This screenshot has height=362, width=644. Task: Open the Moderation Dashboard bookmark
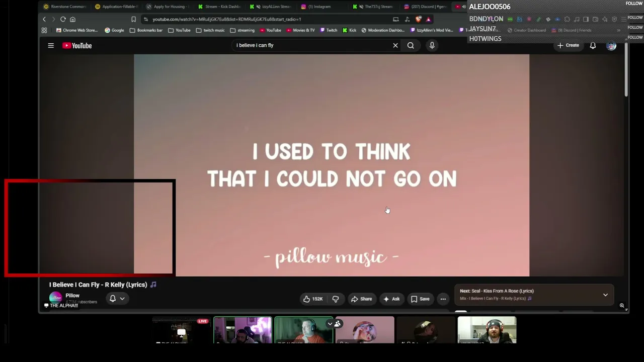tap(383, 30)
